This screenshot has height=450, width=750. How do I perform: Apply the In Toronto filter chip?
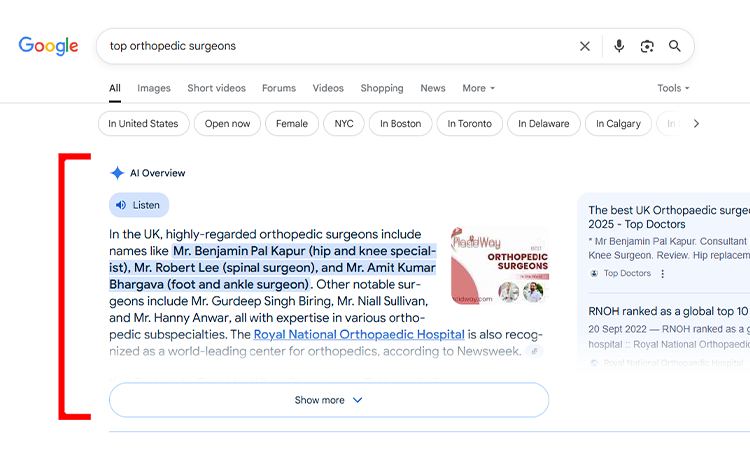[x=469, y=123]
